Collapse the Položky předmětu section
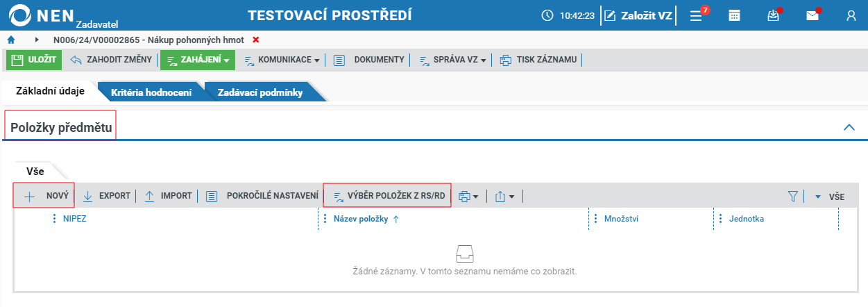The image size is (868, 307). point(849,127)
